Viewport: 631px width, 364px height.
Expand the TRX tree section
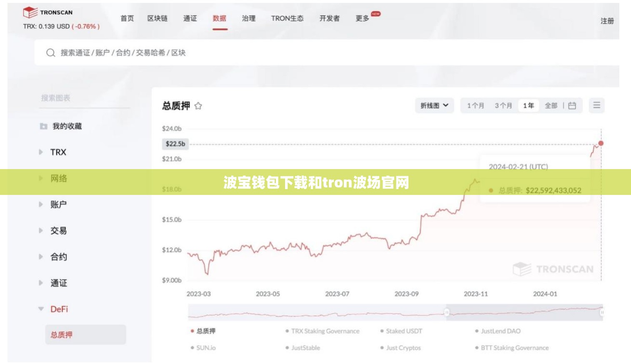41,152
